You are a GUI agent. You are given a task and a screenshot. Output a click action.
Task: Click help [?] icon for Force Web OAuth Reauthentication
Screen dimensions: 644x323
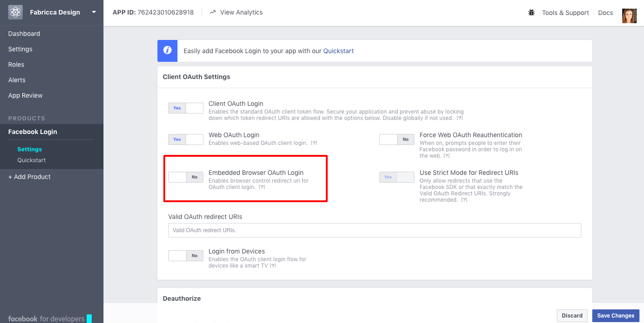[447, 156]
